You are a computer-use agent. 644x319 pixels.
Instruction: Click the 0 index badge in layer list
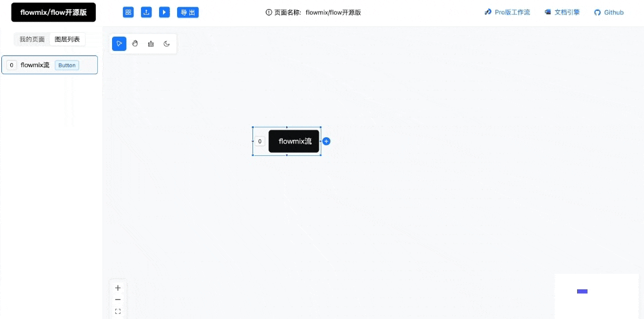coord(12,65)
